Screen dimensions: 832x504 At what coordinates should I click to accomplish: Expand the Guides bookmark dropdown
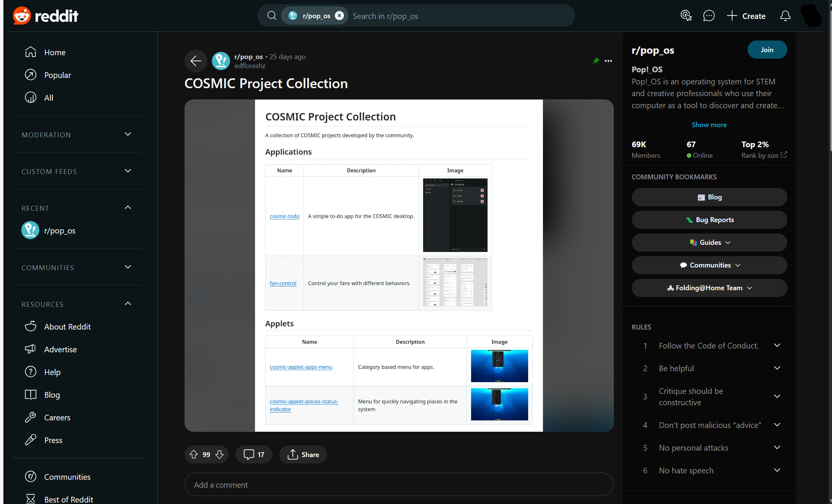[709, 243]
